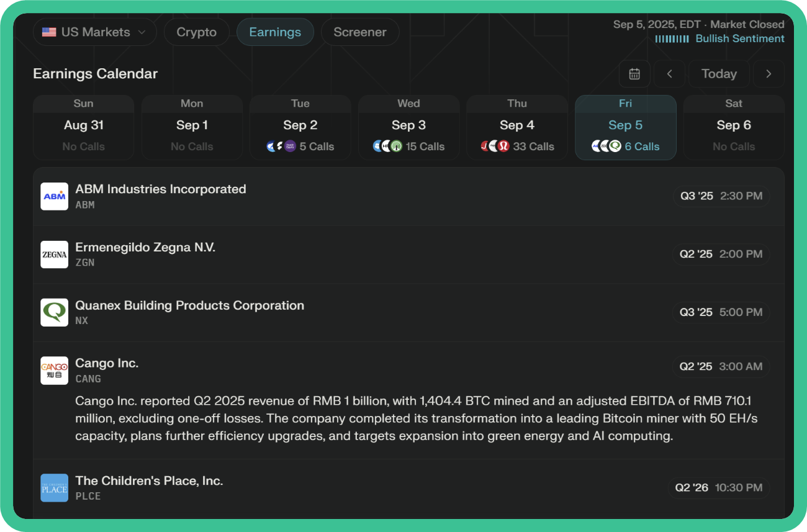Click the Zegna company logo
The image size is (807, 532).
[55, 255]
